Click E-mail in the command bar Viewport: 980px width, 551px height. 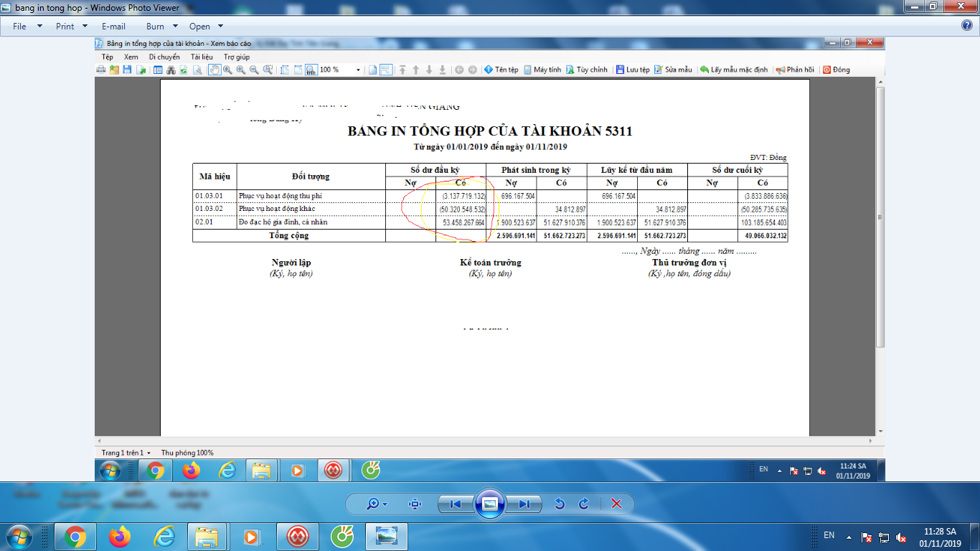coord(113,27)
